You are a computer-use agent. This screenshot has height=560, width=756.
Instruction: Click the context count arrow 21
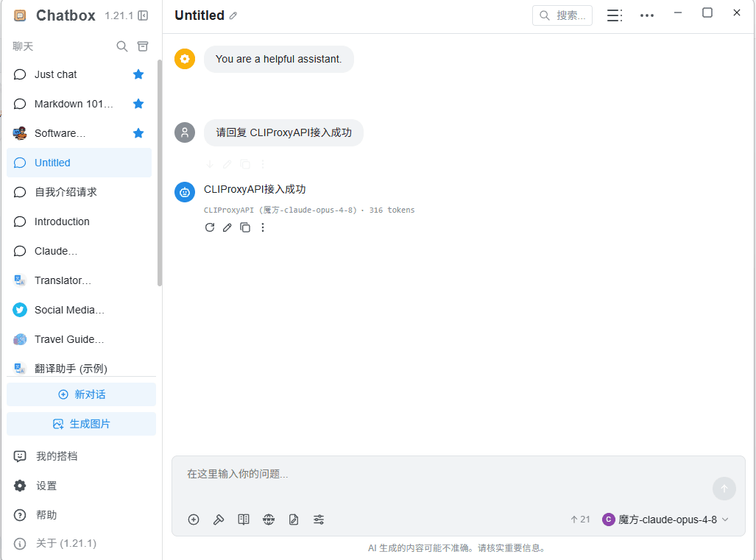pos(580,520)
